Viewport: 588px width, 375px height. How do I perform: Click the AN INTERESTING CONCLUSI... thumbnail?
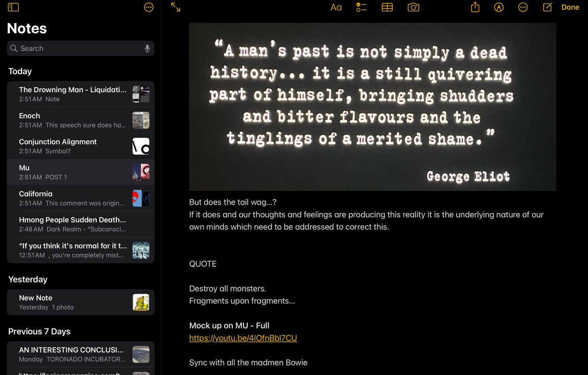(x=141, y=354)
